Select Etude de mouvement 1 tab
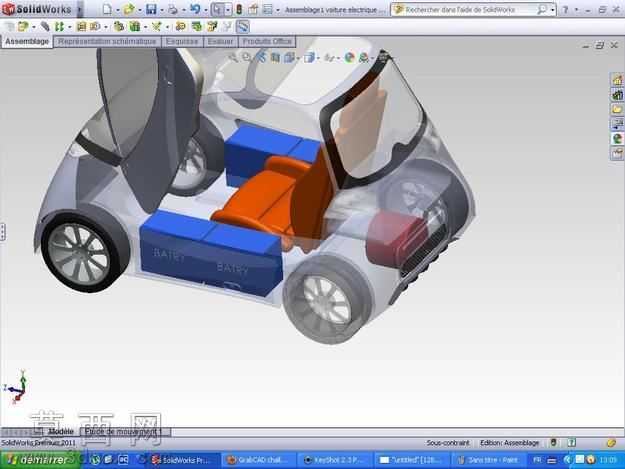Screen dimensions: 625x469 tap(125, 432)
